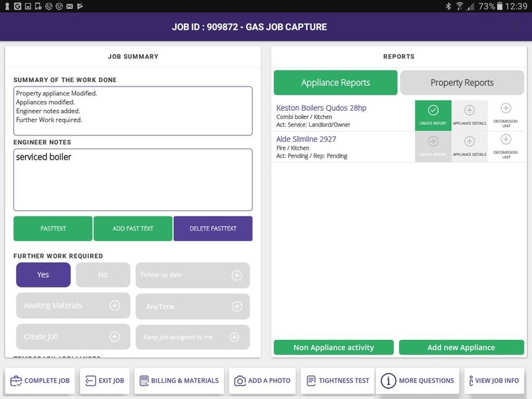The image size is (532, 399).
Task: Select No for further work required
Action: click(103, 275)
